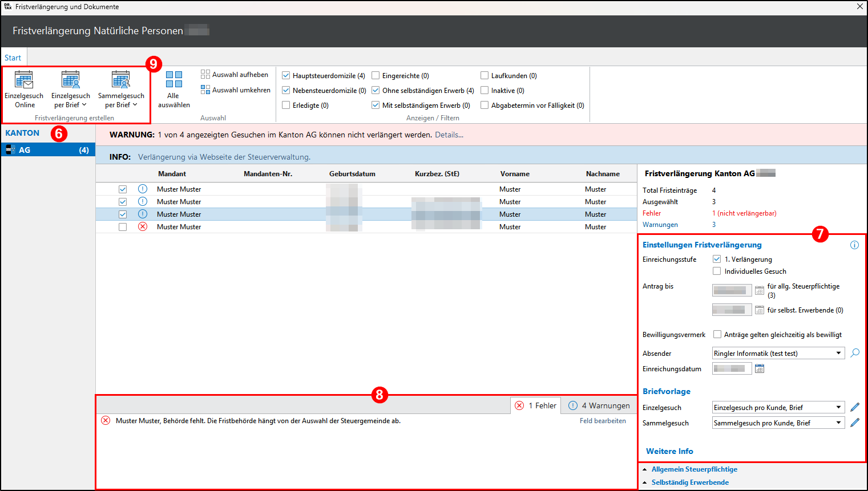Click the Feld bearbeiten link

click(603, 421)
